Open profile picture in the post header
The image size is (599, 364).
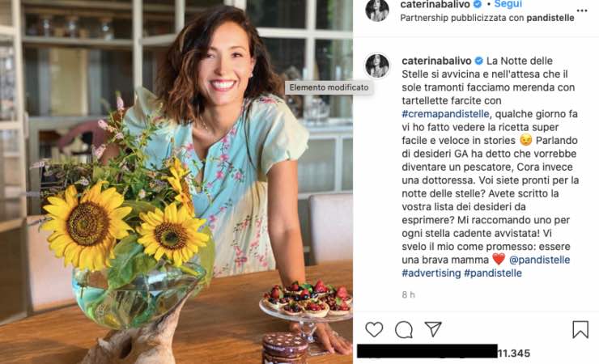pyautogui.click(x=377, y=10)
